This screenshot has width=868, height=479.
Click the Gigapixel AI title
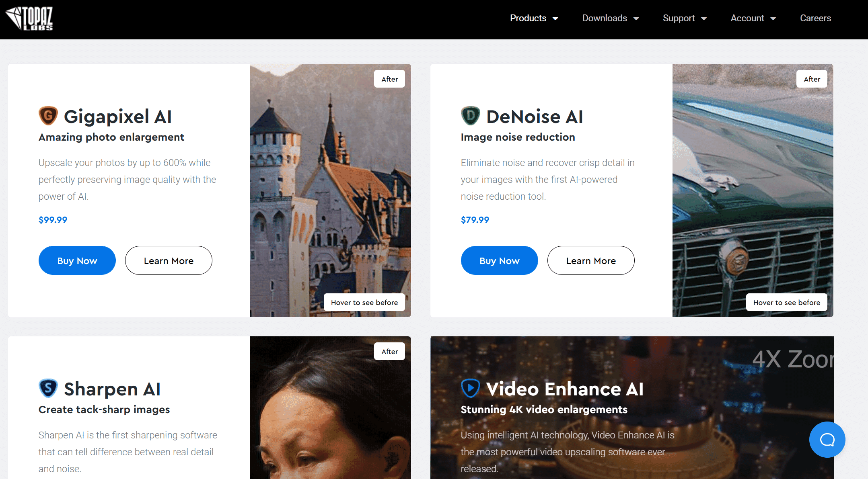pyautogui.click(x=118, y=117)
